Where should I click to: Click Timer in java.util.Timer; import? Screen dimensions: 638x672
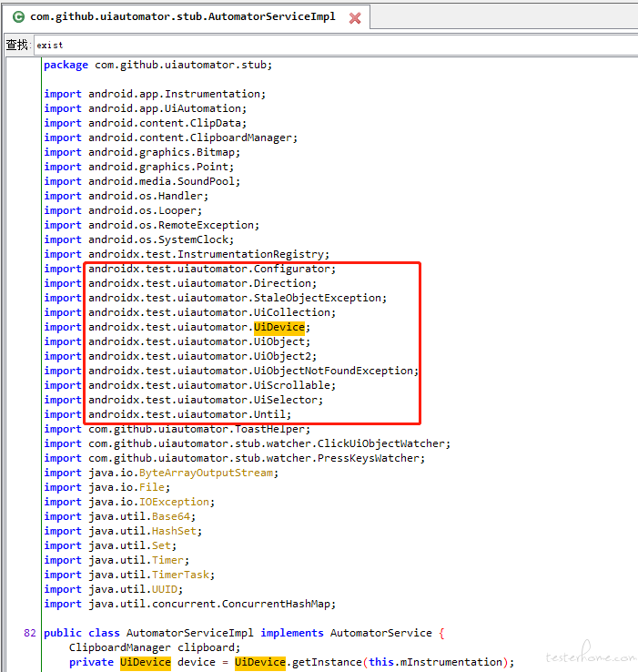click(167, 560)
